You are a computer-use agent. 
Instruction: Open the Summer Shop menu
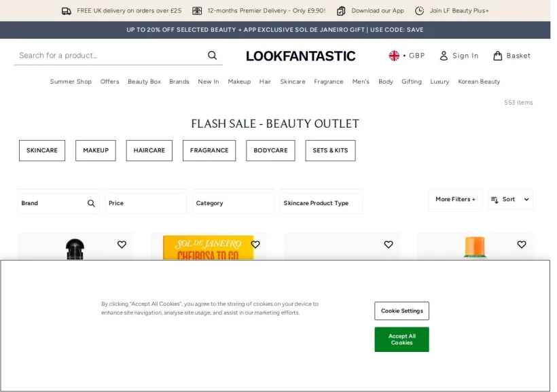pos(71,82)
